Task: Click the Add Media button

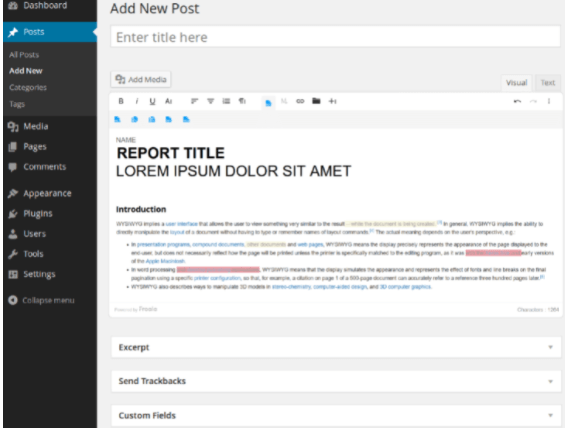Action: pyautogui.click(x=141, y=79)
